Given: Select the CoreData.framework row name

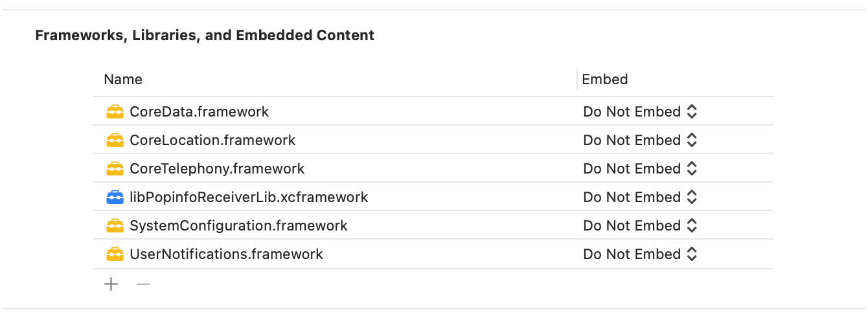Looking at the screenshot, I should (x=199, y=112).
